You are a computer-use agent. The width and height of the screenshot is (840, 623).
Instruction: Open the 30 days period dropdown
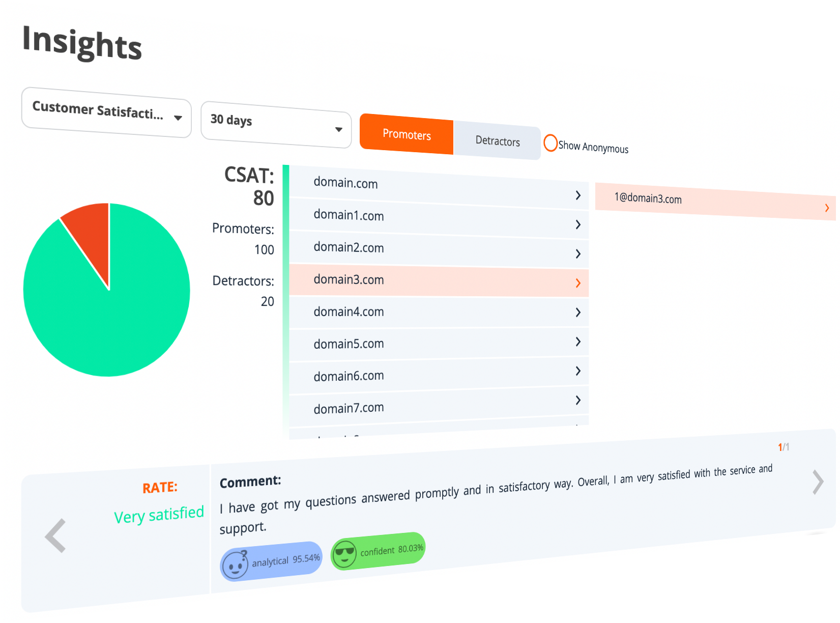[276, 125]
